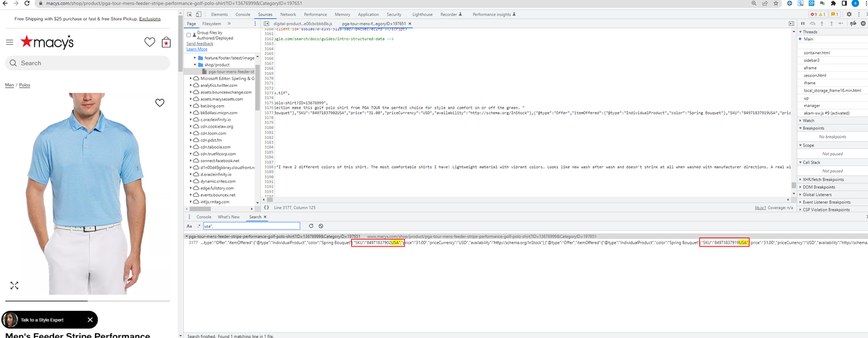Screen dimensions: 868x338
Task: Expand analytics.twitter.com node
Action: pyautogui.click(x=189, y=86)
